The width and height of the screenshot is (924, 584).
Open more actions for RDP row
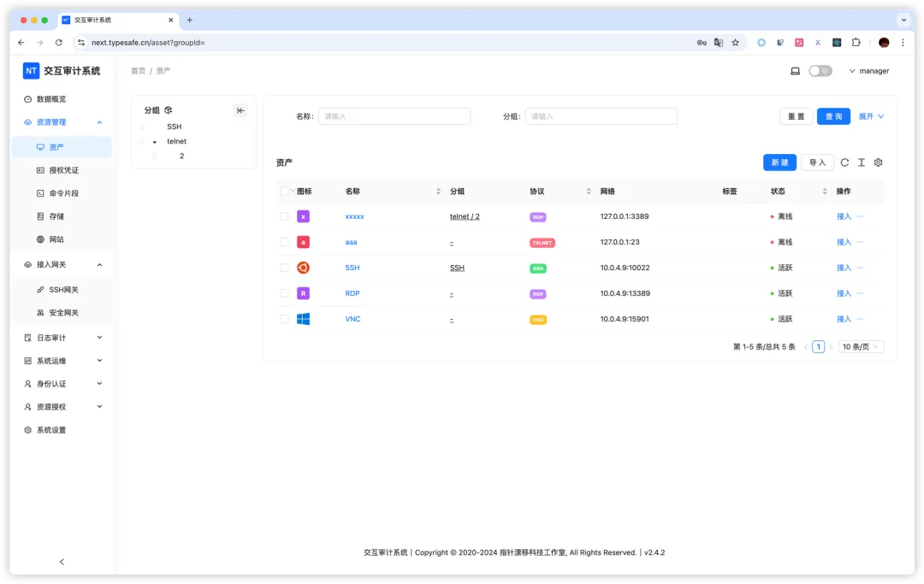860,293
